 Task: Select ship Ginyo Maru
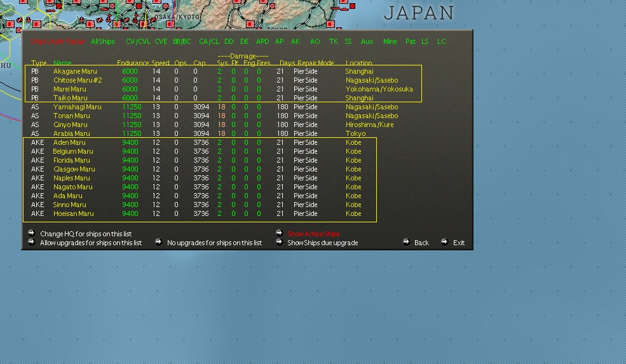coord(71,125)
